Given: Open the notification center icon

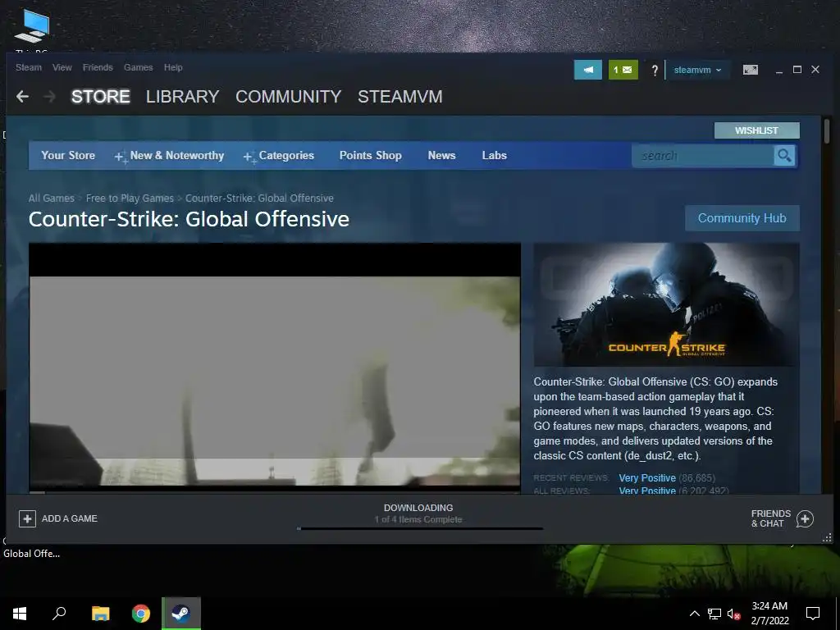Looking at the screenshot, I should [x=813, y=613].
